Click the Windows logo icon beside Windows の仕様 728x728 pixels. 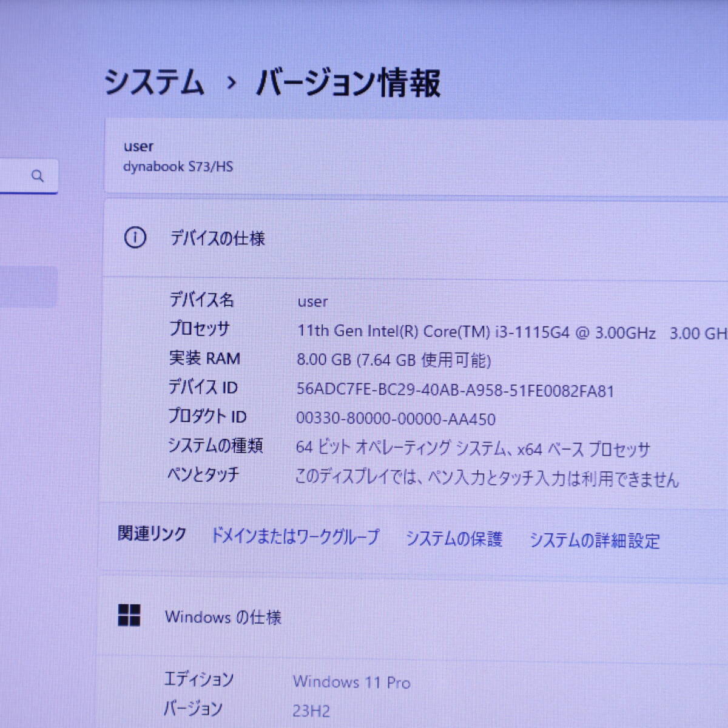pyautogui.click(x=129, y=615)
